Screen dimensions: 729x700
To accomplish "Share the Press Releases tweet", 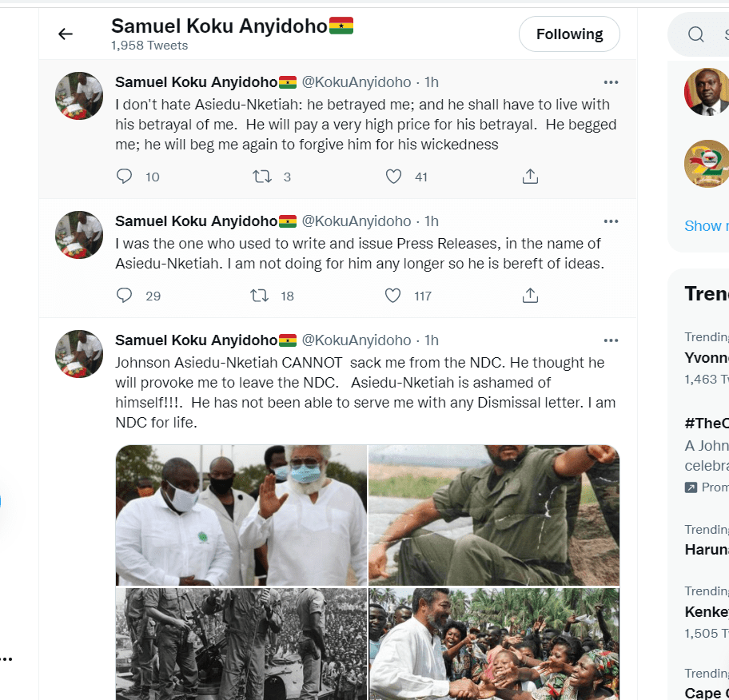I will coord(530,296).
